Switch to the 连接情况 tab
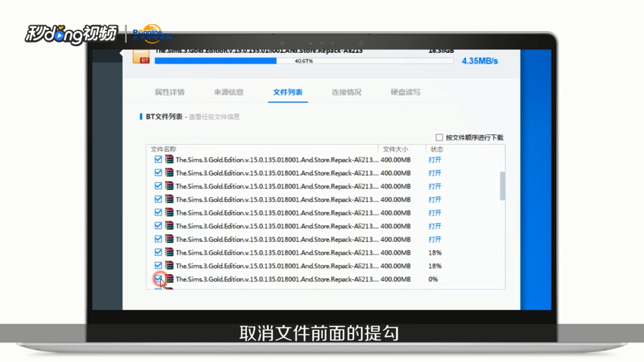Image resolution: width=644 pixels, height=362 pixels. point(347,92)
